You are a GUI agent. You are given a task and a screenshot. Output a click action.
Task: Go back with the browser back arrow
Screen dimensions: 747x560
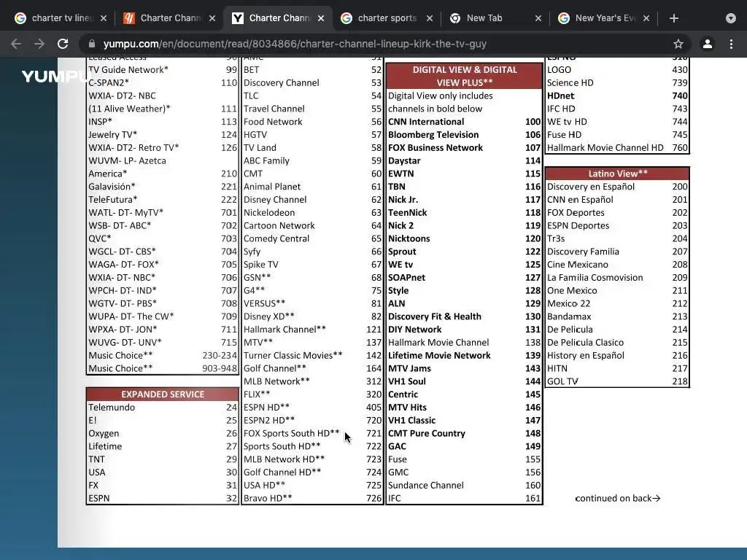coord(16,44)
